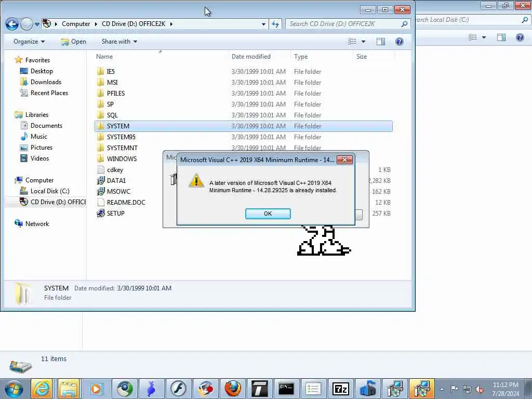Click the Help question mark icon
The height and width of the screenshot is (399, 532).
pyautogui.click(x=400, y=42)
